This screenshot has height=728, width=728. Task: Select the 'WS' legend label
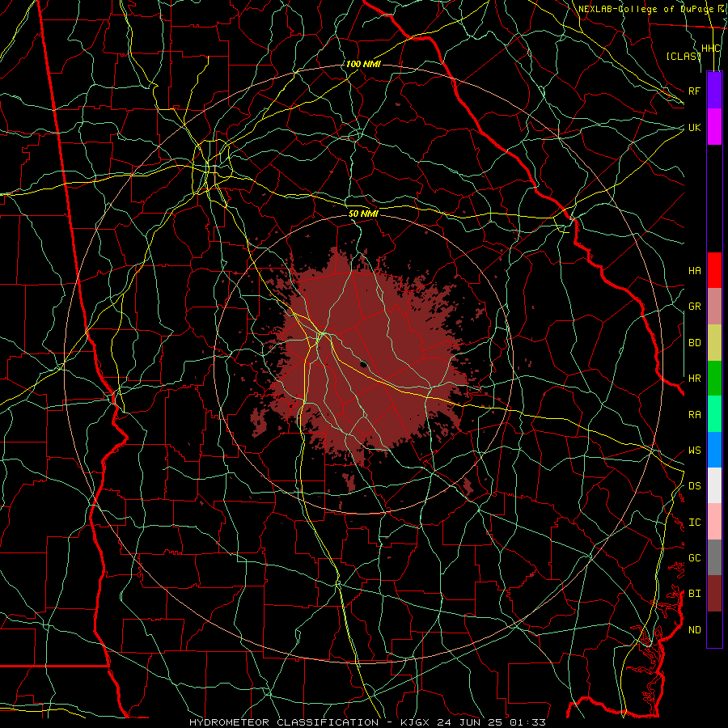click(695, 451)
